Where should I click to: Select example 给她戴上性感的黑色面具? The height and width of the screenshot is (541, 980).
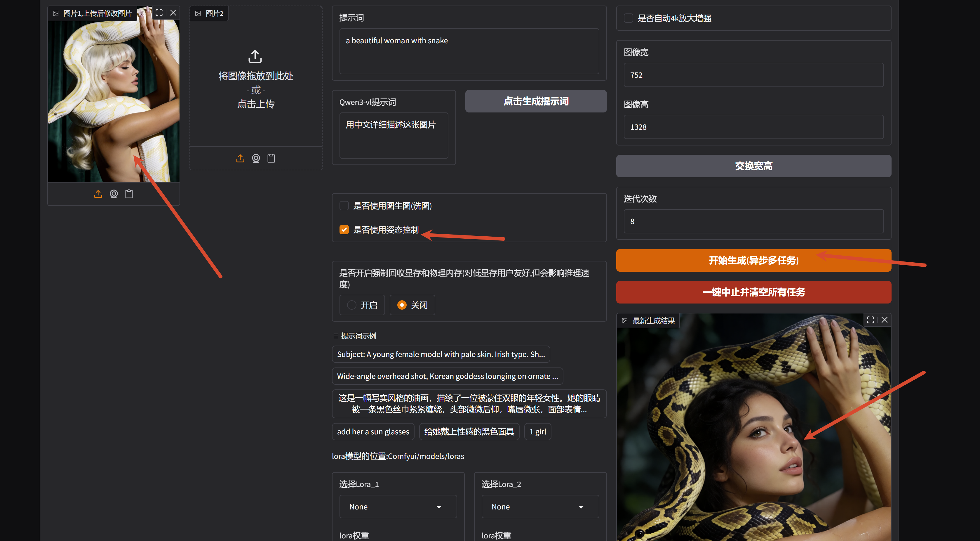469,432
